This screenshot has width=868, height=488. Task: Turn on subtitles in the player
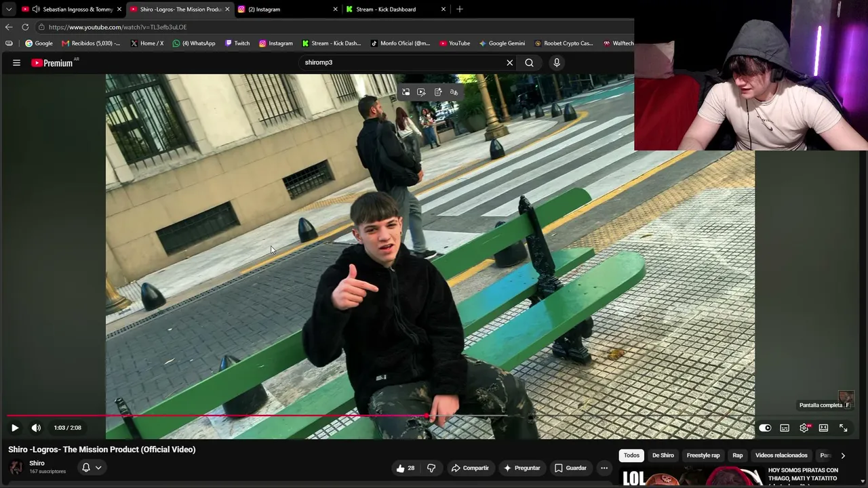pyautogui.click(x=785, y=428)
